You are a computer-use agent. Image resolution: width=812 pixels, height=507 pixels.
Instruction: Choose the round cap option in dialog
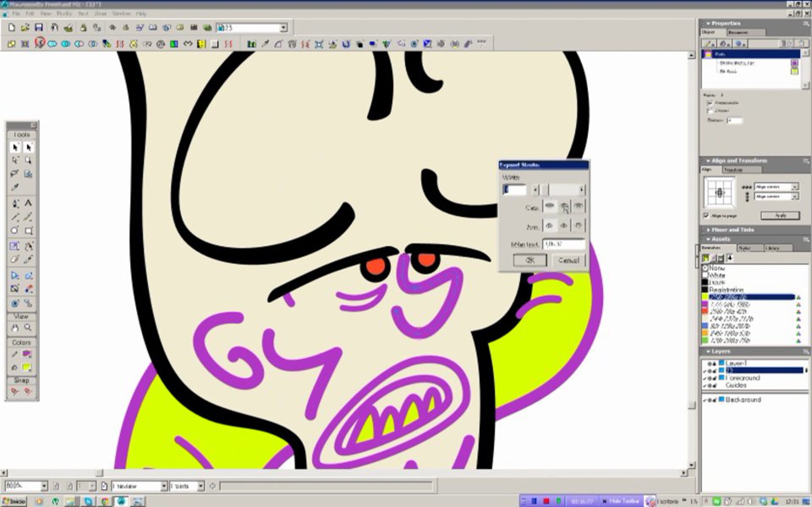(564, 206)
